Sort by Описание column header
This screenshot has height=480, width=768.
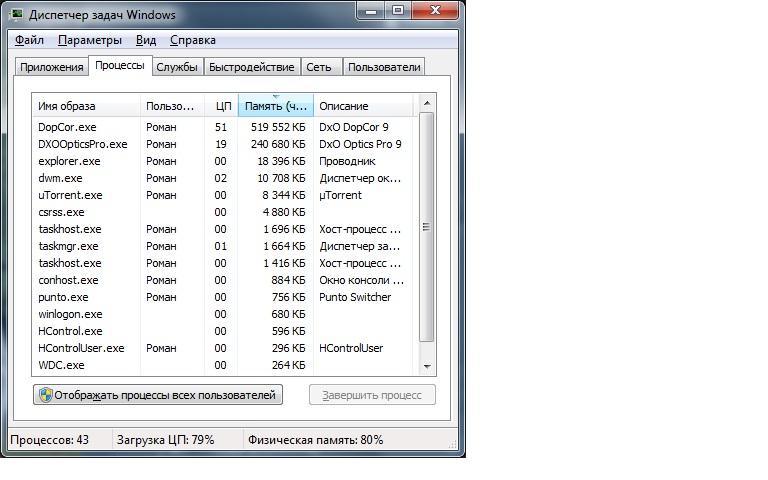[363, 106]
